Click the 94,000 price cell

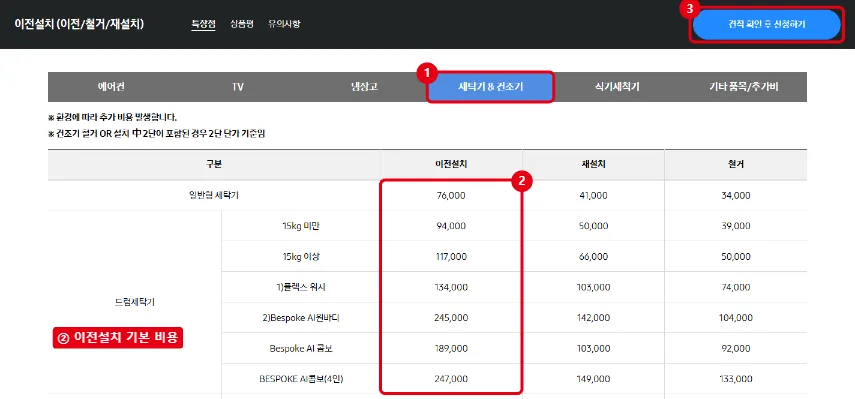pyautogui.click(x=451, y=226)
